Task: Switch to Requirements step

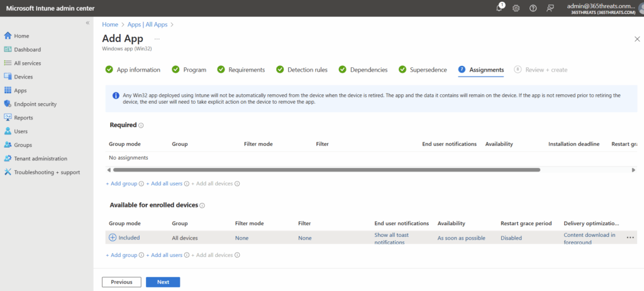Action: pyautogui.click(x=241, y=70)
